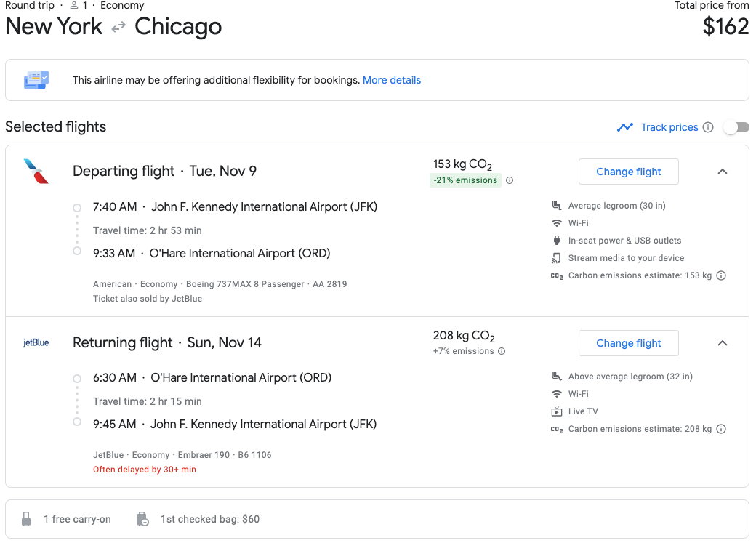
Task: Collapse the departing flight details
Action: (x=722, y=172)
